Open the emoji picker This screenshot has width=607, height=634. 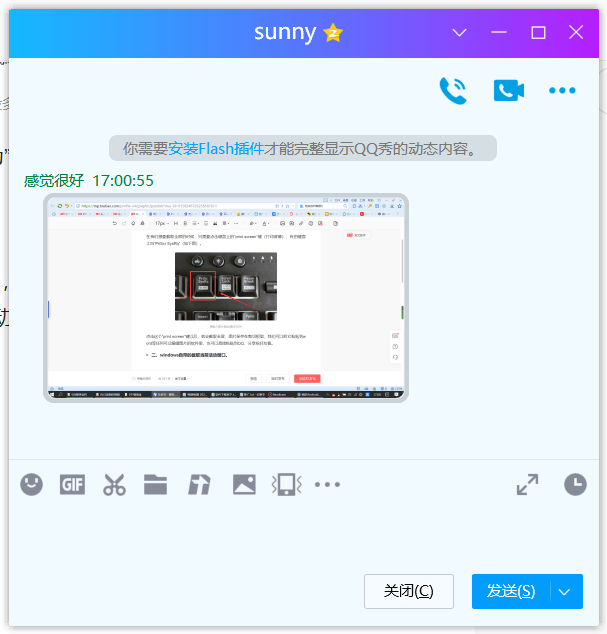[x=32, y=485]
